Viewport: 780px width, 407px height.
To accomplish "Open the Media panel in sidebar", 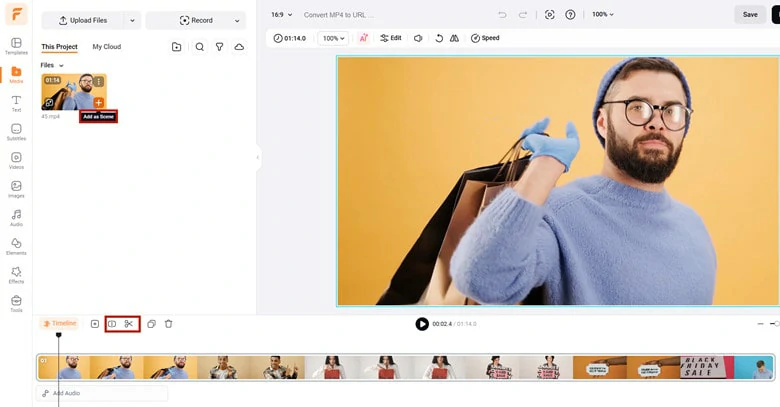I will [x=16, y=75].
